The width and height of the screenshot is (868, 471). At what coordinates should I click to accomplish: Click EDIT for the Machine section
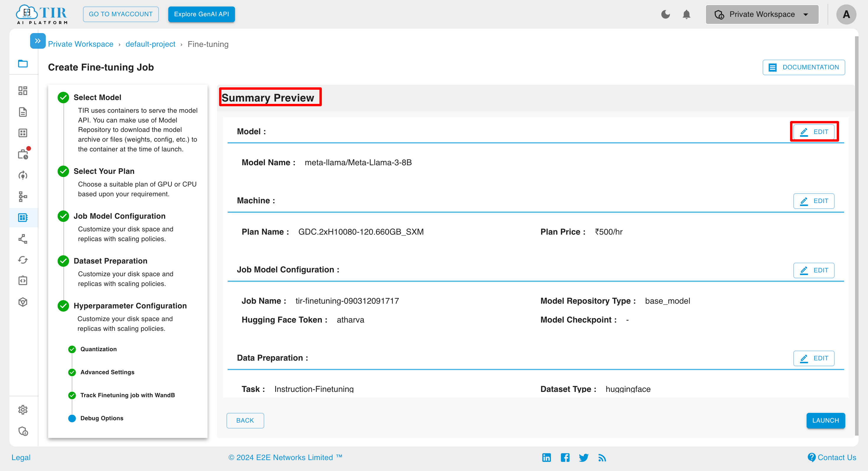(x=814, y=201)
